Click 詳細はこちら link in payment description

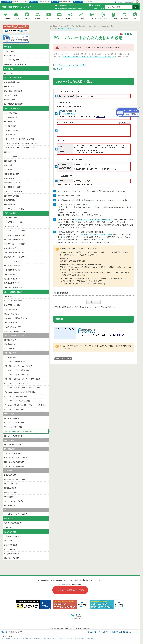click(101, 117)
